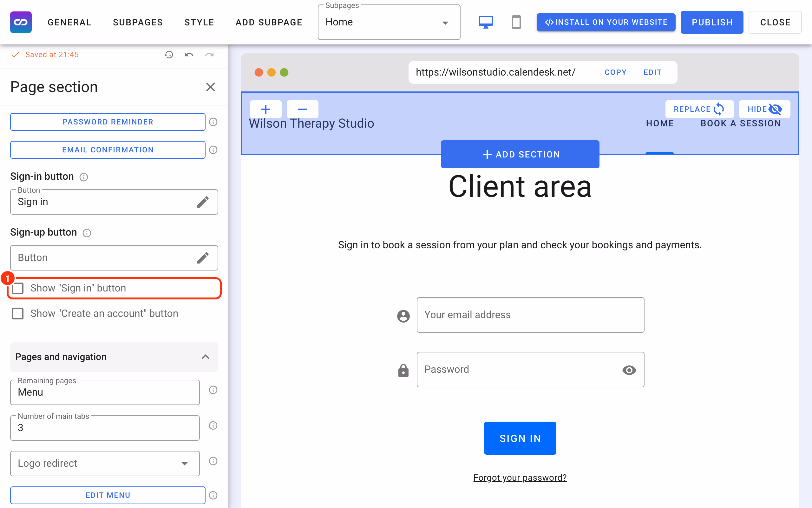
Task: Show info for Email Confirmation
Action: coord(213,150)
